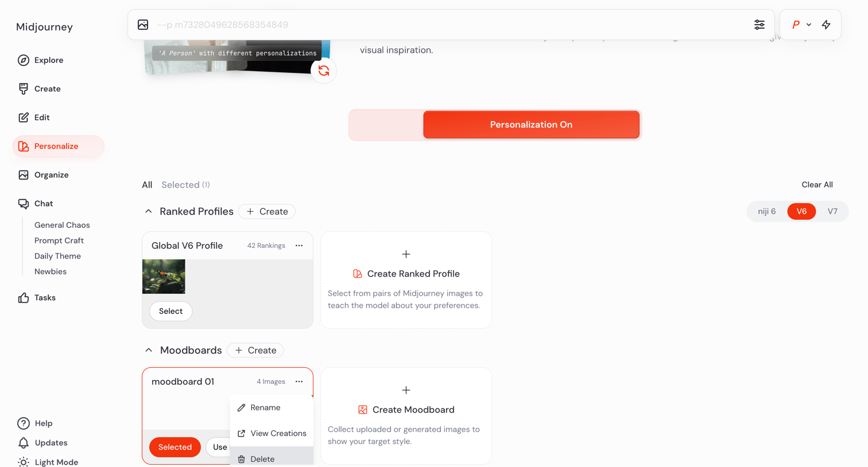This screenshot has width=868, height=467.
Task: Click the Create paintbrush icon in sidebar
Action: (x=24, y=89)
